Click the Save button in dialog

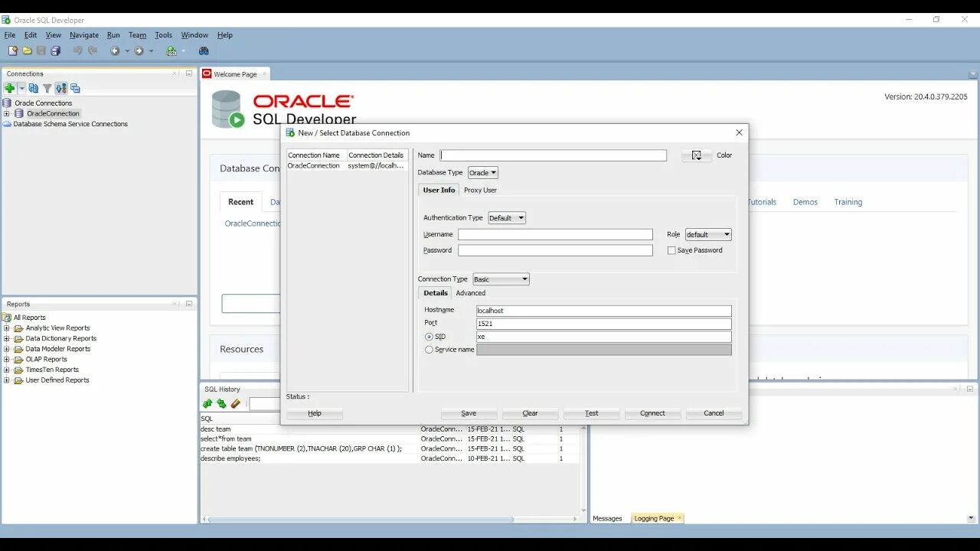tap(469, 413)
